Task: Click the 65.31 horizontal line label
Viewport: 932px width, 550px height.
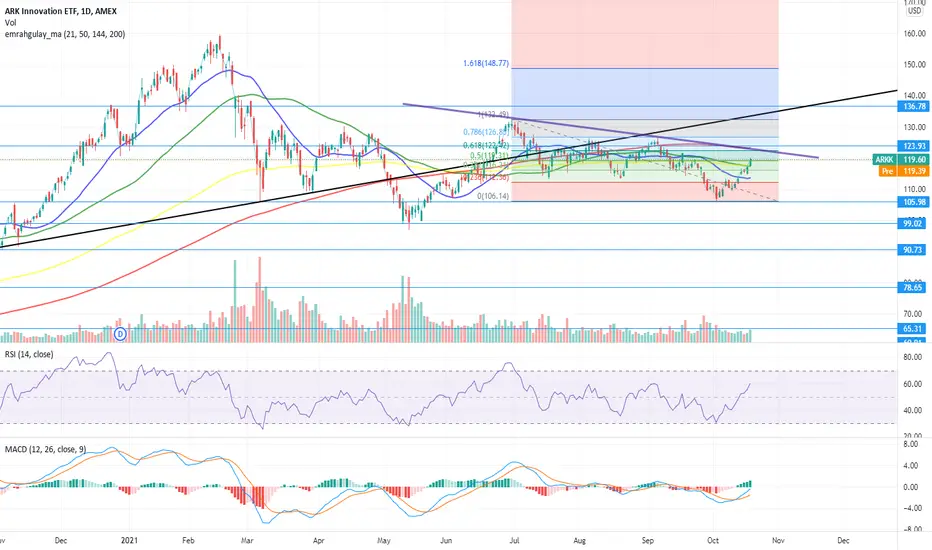Action: 914,329
